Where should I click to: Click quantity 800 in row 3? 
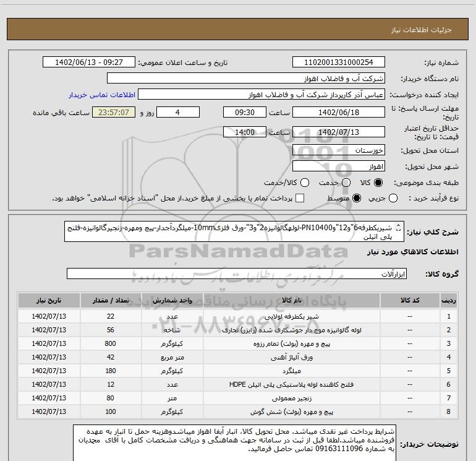coord(111,343)
